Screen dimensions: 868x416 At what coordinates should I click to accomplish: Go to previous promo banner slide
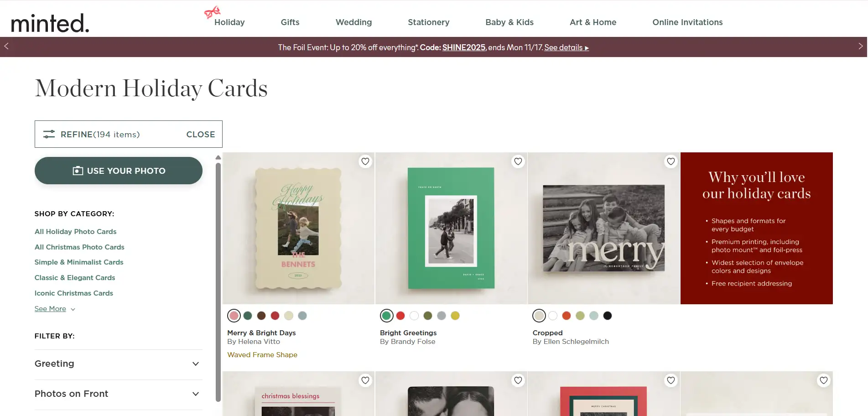6,47
